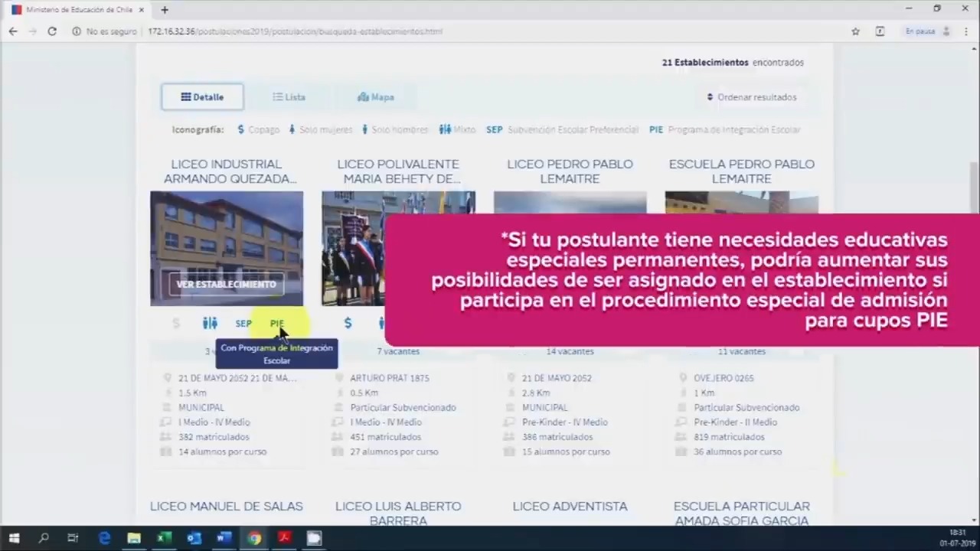Open the Liceo Polivalente Maria Behety title
The width and height of the screenshot is (980, 551).
[398, 171]
